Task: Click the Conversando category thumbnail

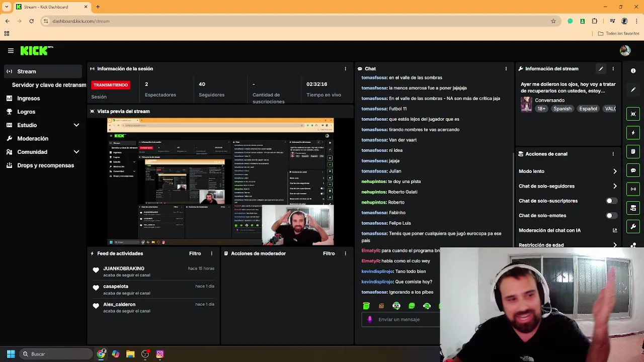Action: 526,104
